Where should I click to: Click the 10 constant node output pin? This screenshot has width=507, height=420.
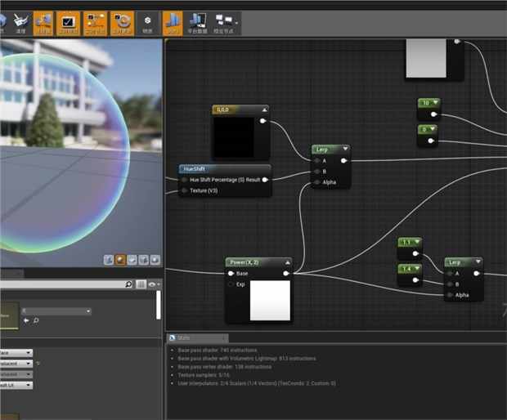tap(434, 114)
